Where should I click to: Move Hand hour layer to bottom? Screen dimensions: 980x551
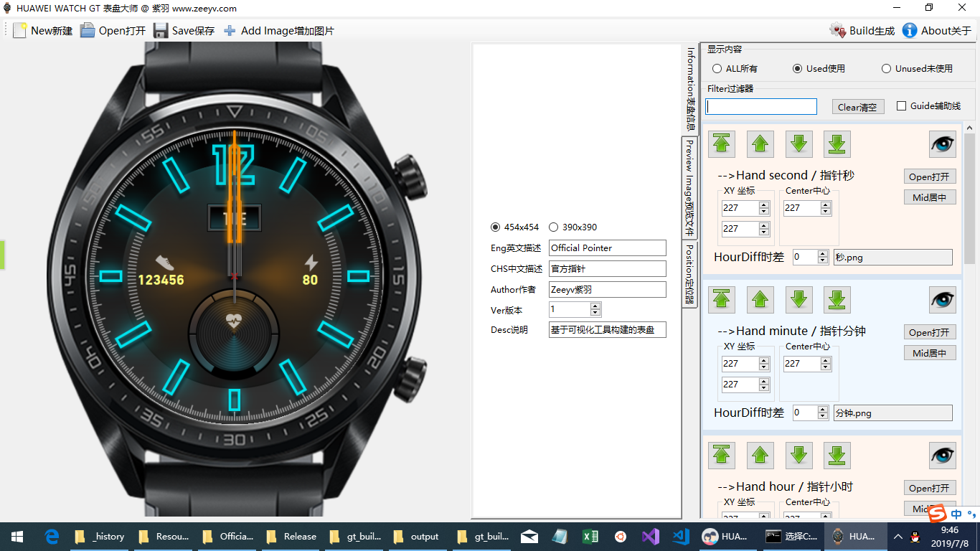point(837,456)
